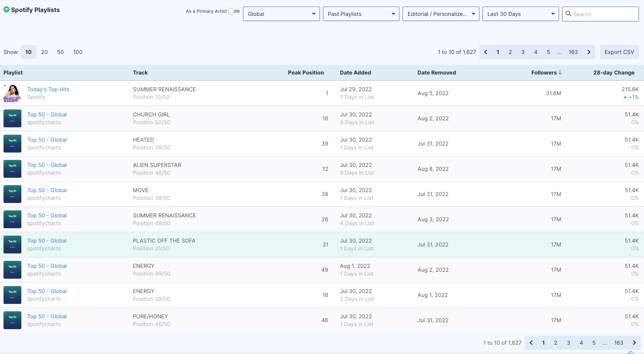Click the search magnifier icon

pyautogui.click(x=568, y=14)
